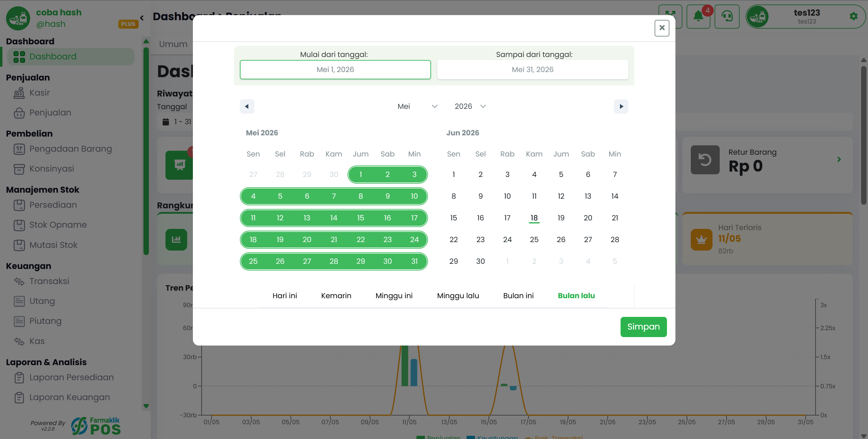Go to next month in calendar
The width and height of the screenshot is (868, 439).
point(621,106)
